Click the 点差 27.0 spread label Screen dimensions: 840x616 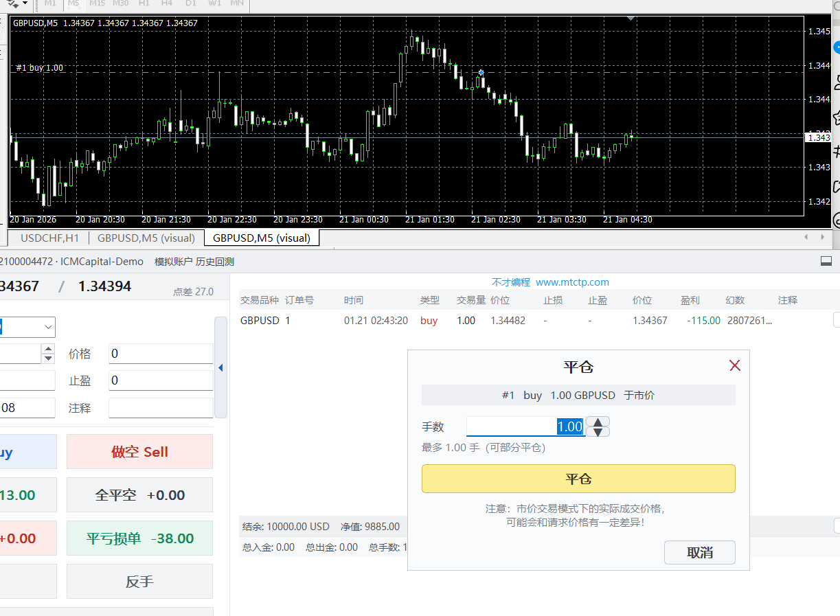(193, 292)
